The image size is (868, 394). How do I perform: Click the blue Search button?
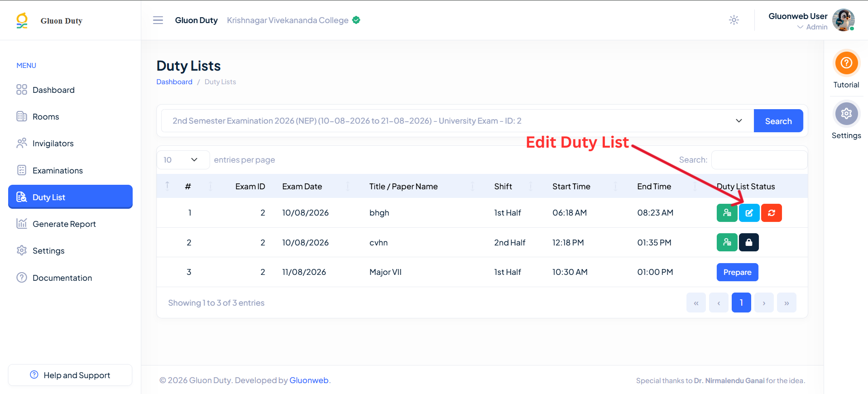tap(778, 121)
